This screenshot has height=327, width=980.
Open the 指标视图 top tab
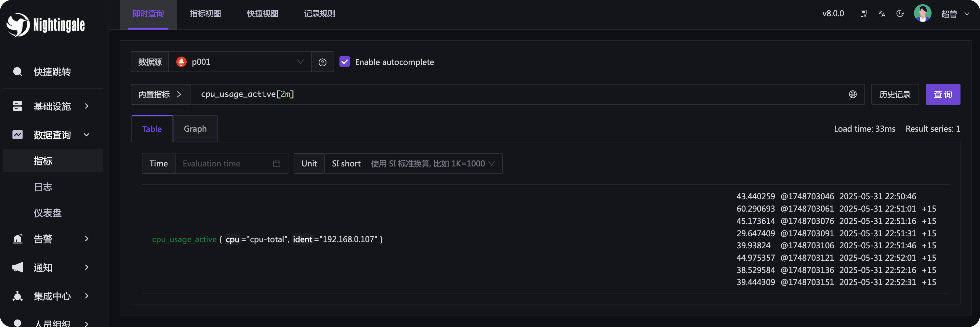[x=205, y=14]
